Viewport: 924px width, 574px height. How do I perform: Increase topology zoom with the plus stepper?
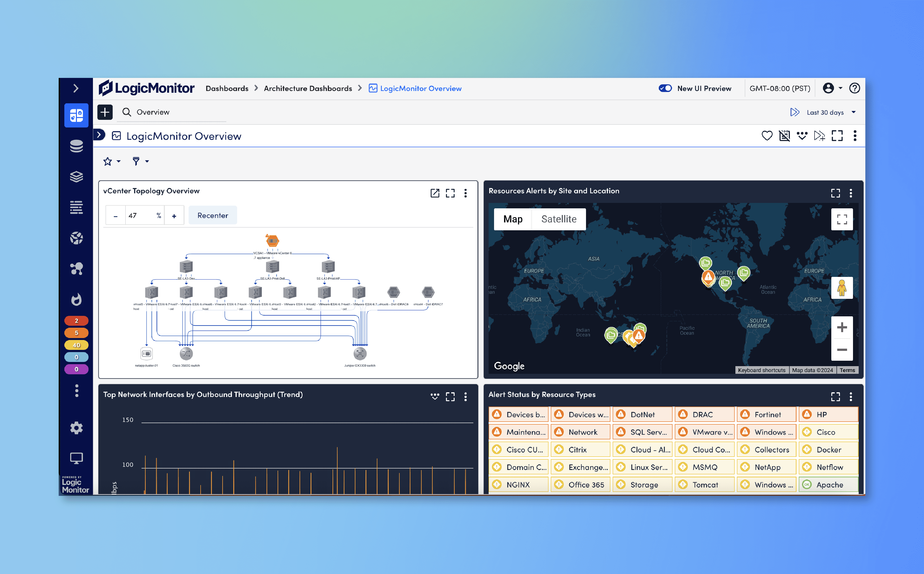pos(174,215)
